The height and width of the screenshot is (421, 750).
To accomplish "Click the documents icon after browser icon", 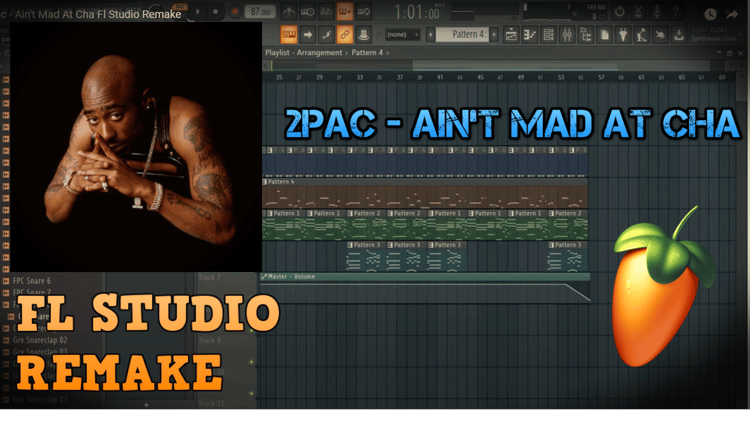I will (x=605, y=34).
